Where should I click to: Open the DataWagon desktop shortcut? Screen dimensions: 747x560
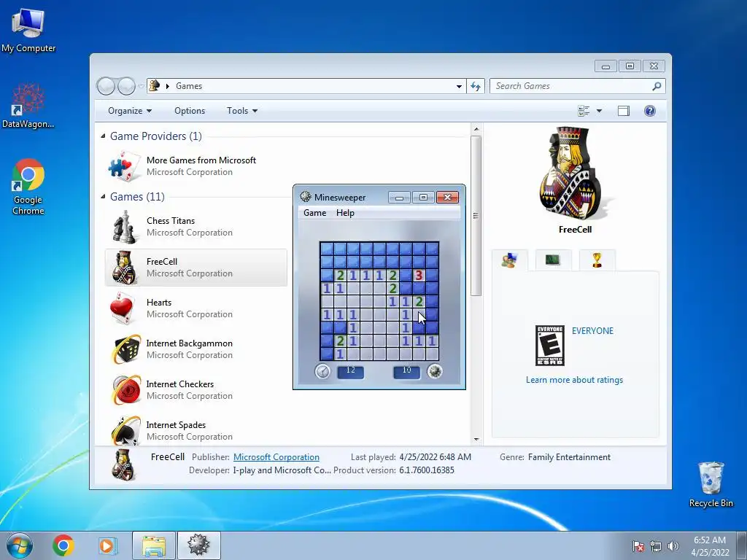point(28,106)
